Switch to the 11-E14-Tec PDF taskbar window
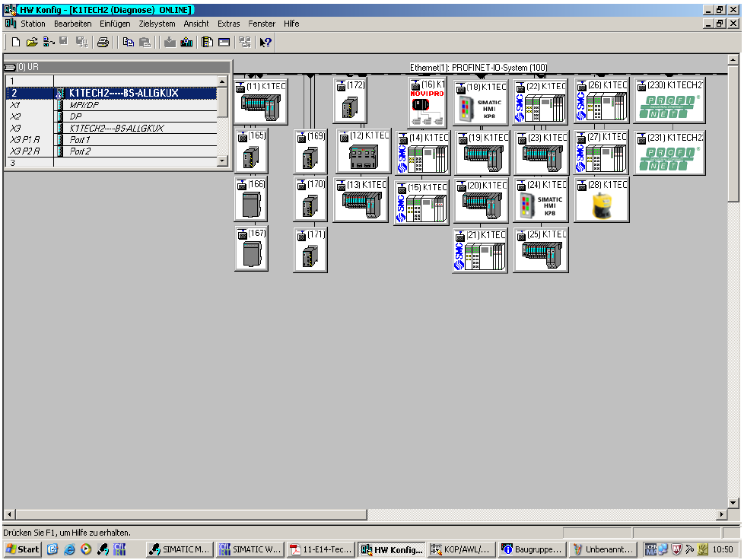The height and width of the screenshot is (560, 744). pos(321,549)
